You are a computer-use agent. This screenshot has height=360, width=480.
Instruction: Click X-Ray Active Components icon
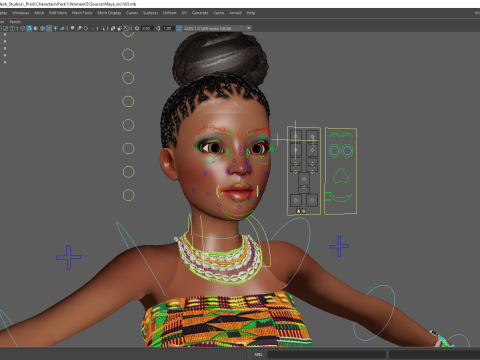[120, 28]
